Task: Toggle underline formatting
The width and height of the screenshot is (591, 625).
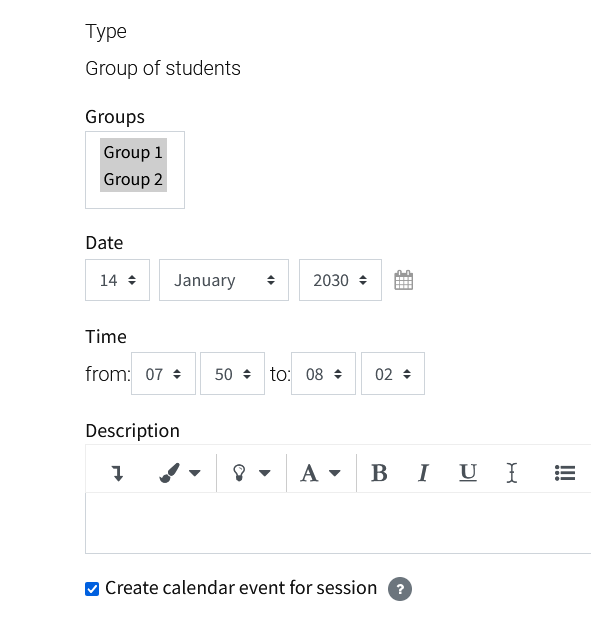Action: click(x=468, y=473)
